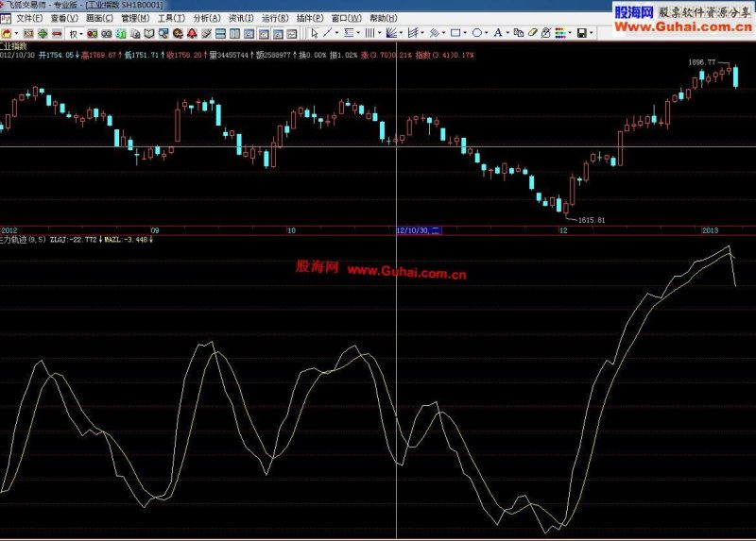756x541 pixels.
Task: Open the 工具(T) menu
Action: click(x=172, y=18)
